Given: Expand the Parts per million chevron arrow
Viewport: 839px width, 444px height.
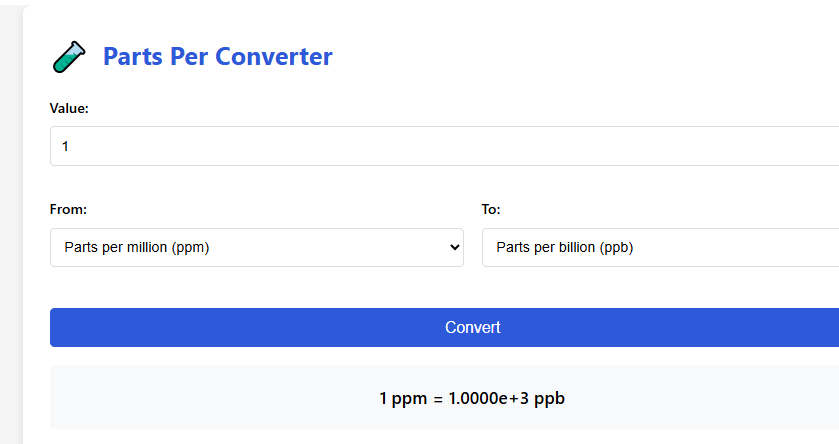Looking at the screenshot, I should pyautogui.click(x=455, y=247).
